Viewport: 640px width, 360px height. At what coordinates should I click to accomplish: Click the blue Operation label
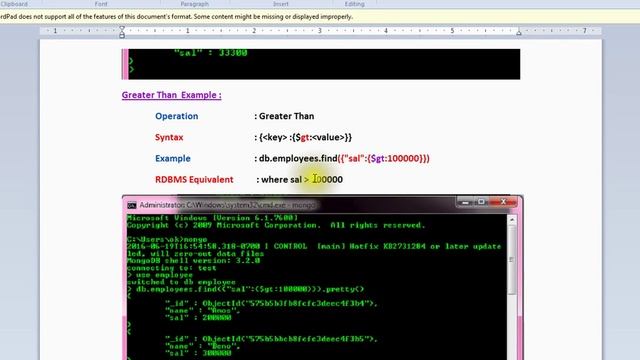[176, 116]
